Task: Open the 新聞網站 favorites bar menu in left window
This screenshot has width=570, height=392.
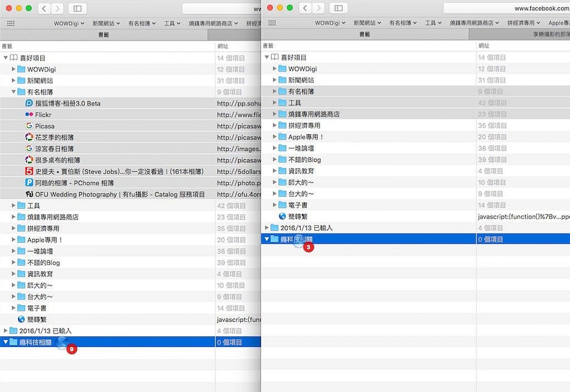Action: tap(106, 23)
